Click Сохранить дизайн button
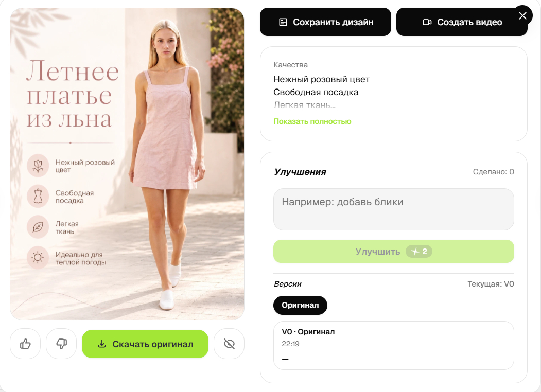Viewport: 541px width, 392px height. (325, 22)
